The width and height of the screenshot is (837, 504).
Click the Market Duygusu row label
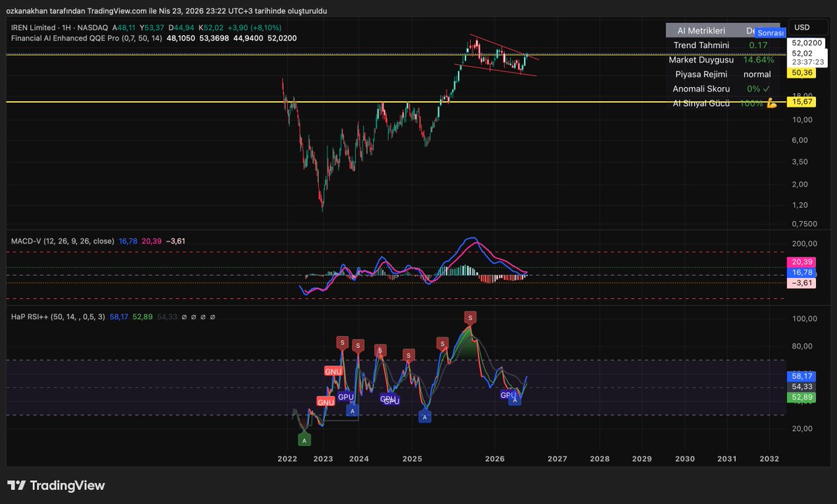pos(702,60)
